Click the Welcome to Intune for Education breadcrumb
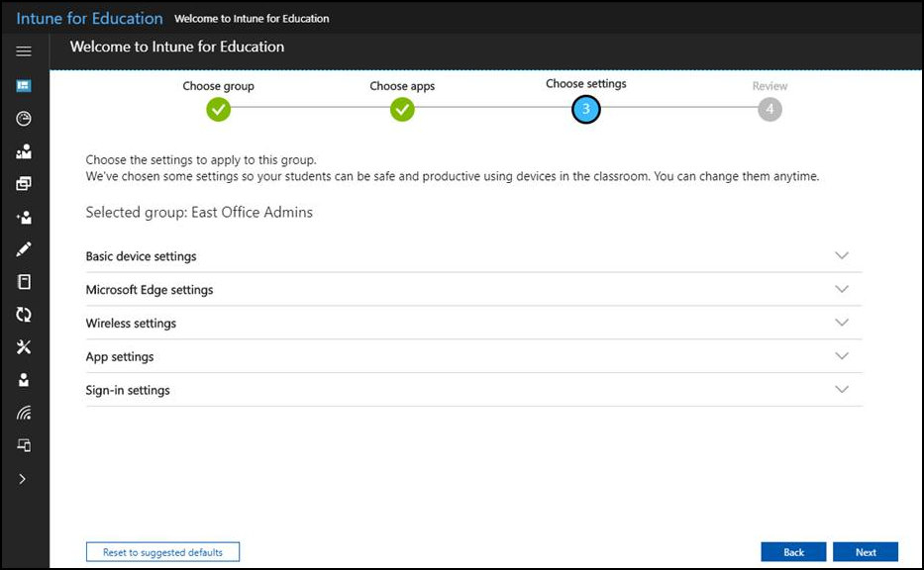Image resolution: width=924 pixels, height=570 pixels. 252,19
